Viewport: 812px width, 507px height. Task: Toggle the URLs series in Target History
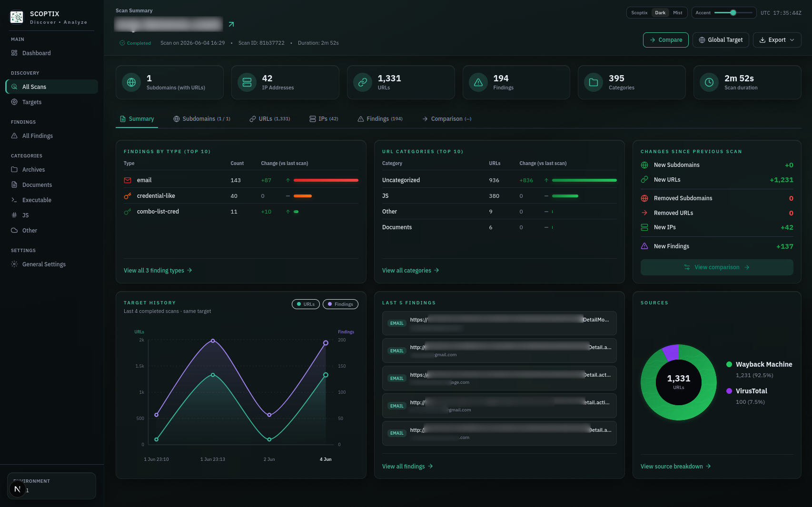pos(306,304)
